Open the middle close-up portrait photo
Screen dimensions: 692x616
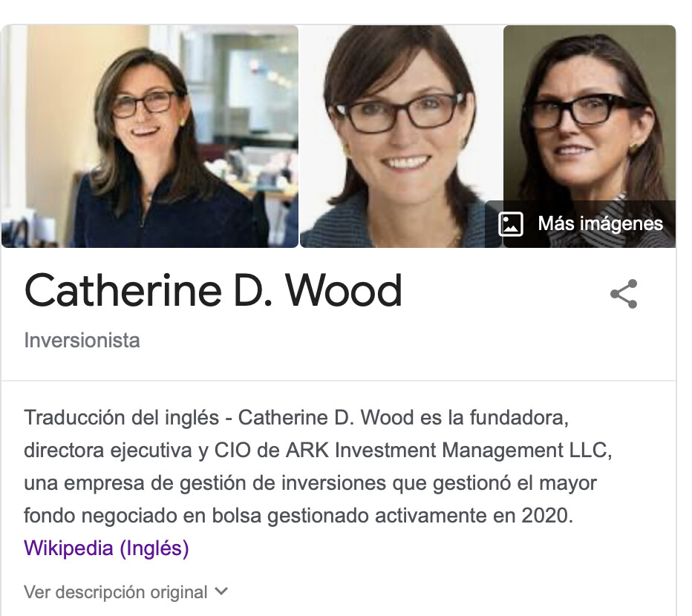point(401,136)
